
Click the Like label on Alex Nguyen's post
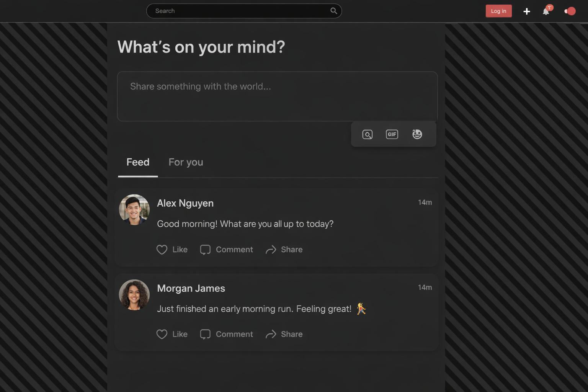tap(180, 250)
